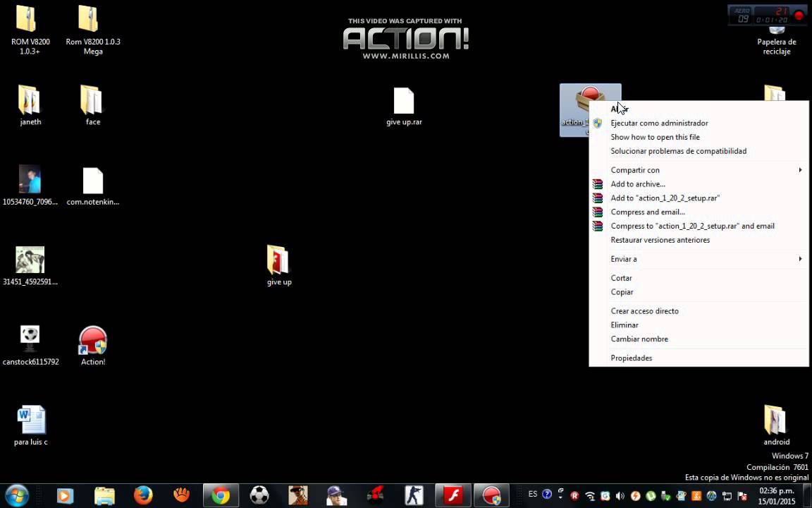Open the wireless network tray icon
Viewport: 812px width, 508px height.
click(x=590, y=496)
